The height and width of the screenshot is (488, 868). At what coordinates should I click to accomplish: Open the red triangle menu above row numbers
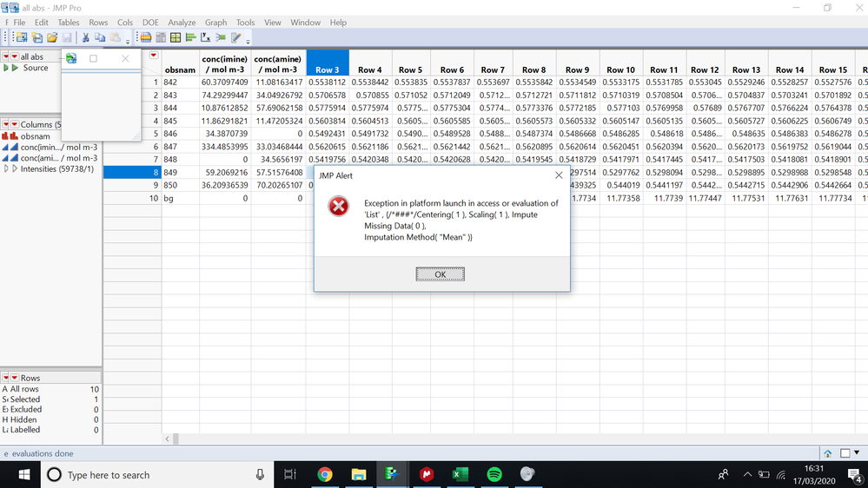pos(153,56)
